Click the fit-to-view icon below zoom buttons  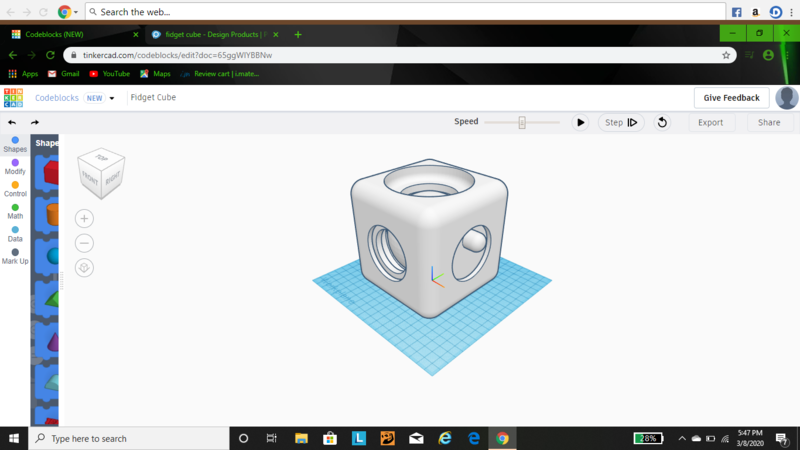pos(84,267)
